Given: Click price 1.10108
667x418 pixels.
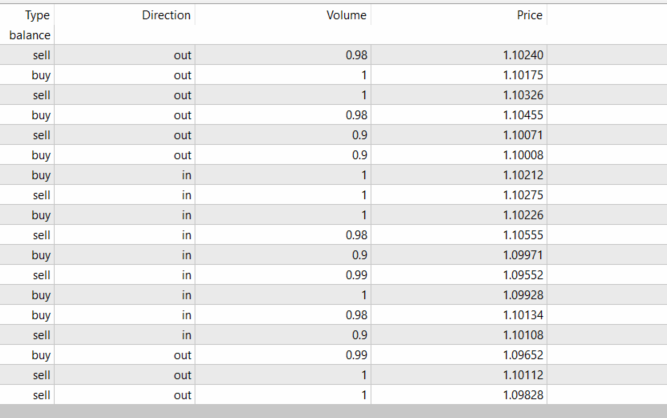Looking at the screenshot, I should pos(523,335).
